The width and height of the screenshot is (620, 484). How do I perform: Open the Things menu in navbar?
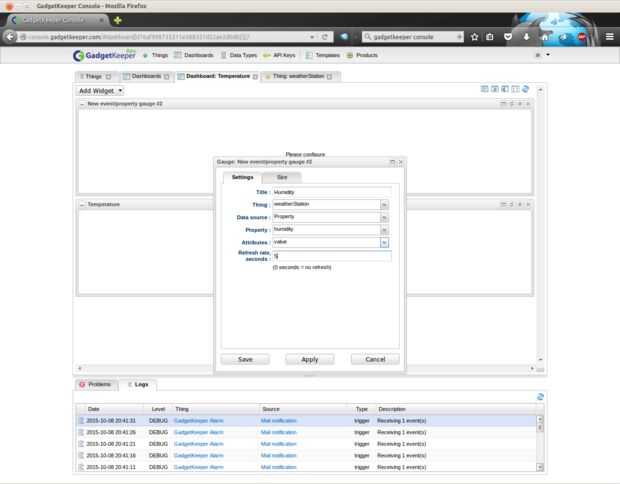click(156, 55)
